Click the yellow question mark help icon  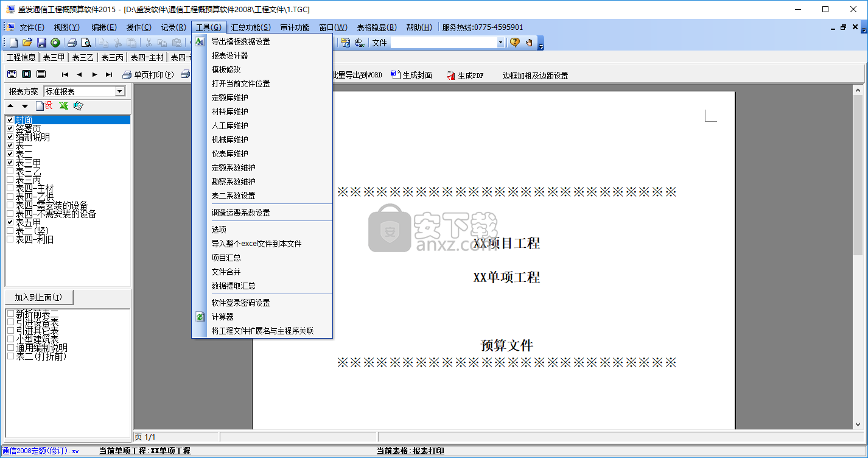coord(514,43)
